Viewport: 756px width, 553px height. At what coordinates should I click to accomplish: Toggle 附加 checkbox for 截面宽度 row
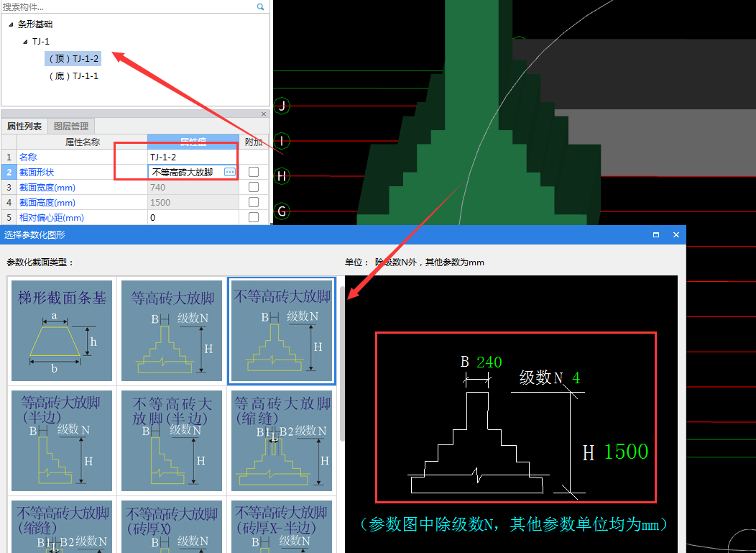coord(254,187)
